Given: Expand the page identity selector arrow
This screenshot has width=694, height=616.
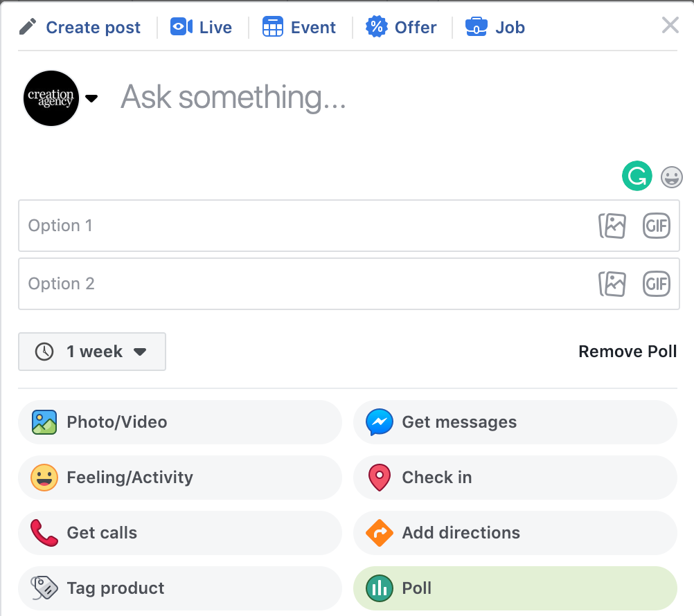Looking at the screenshot, I should [91, 98].
